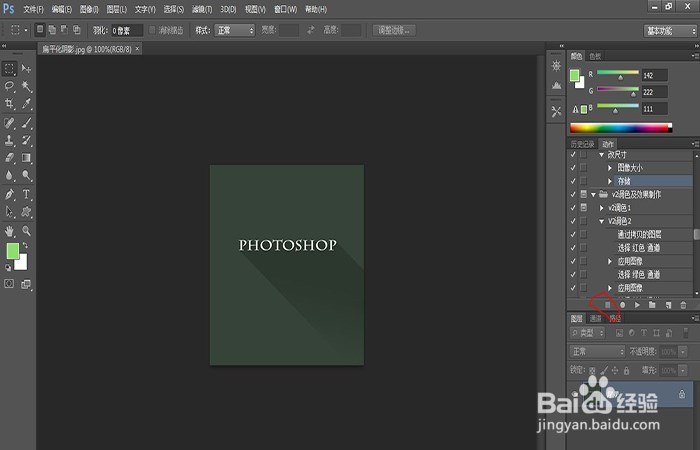This screenshot has height=450, width=700.
Task: Switch to the 色板 tab
Action: pyautogui.click(x=595, y=56)
